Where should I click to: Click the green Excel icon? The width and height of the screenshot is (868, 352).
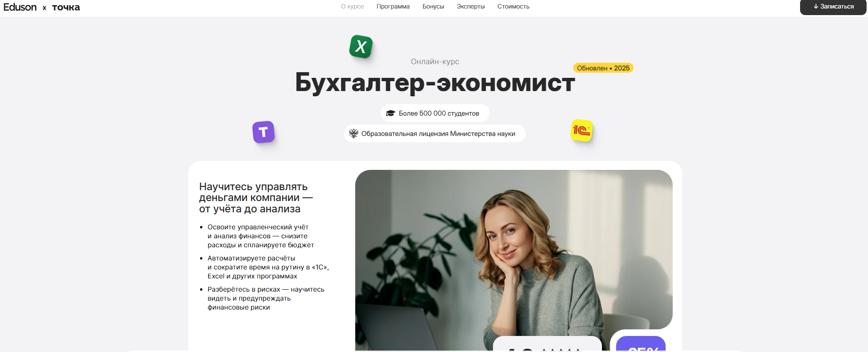click(361, 46)
